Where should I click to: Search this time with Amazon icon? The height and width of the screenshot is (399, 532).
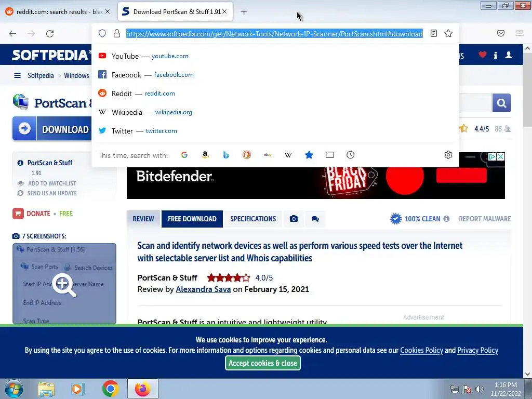(x=205, y=155)
